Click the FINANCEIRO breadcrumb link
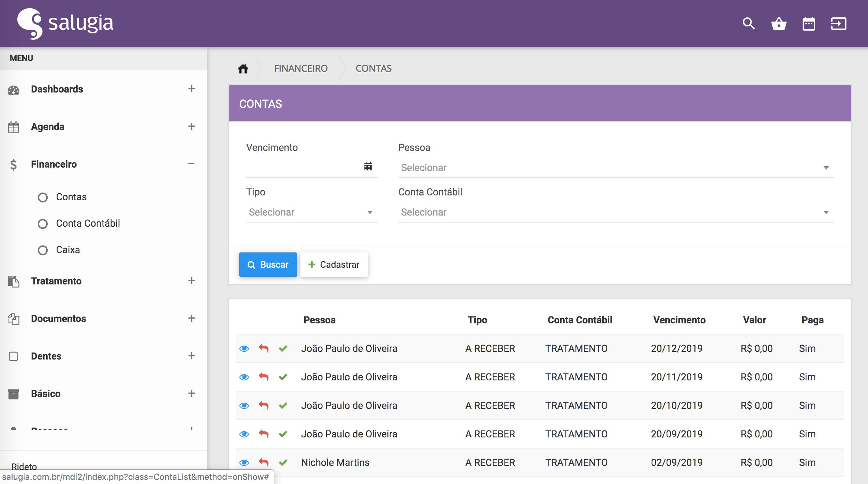 (x=301, y=68)
